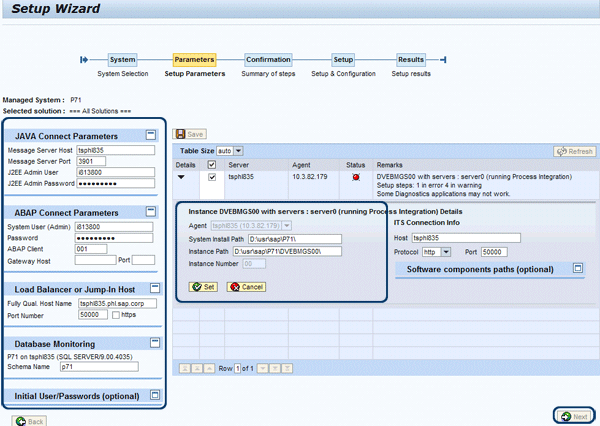Viewport: 600px width, 426px height.
Task: Expand Initial User/Passwords panel
Action: (155, 395)
